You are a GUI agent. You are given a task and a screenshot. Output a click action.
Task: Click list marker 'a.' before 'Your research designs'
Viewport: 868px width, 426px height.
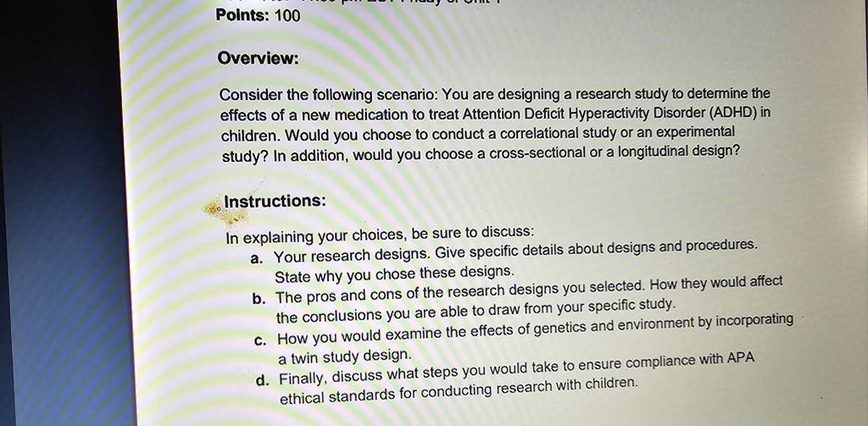(x=256, y=258)
